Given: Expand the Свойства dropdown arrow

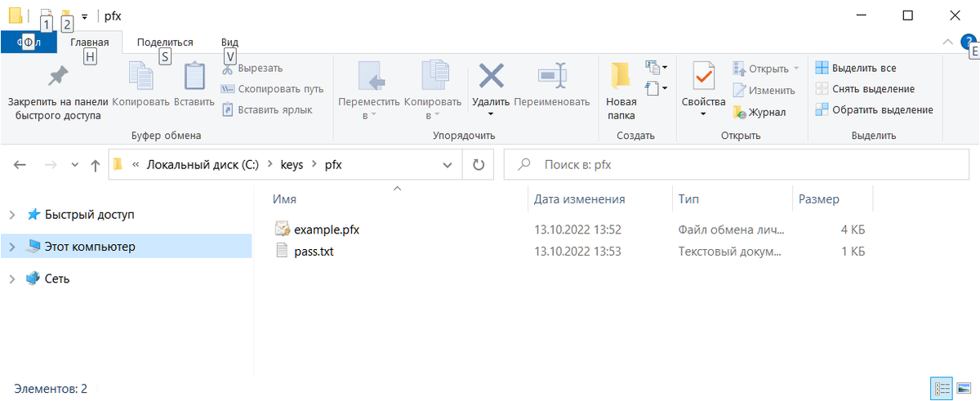Looking at the screenshot, I should 703,114.
